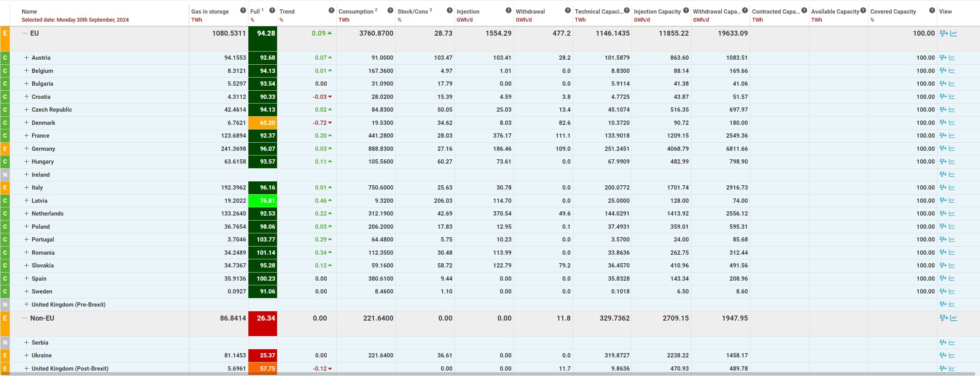The width and height of the screenshot is (980, 376).
Task: Expand the Belgium row
Action: click(26, 71)
